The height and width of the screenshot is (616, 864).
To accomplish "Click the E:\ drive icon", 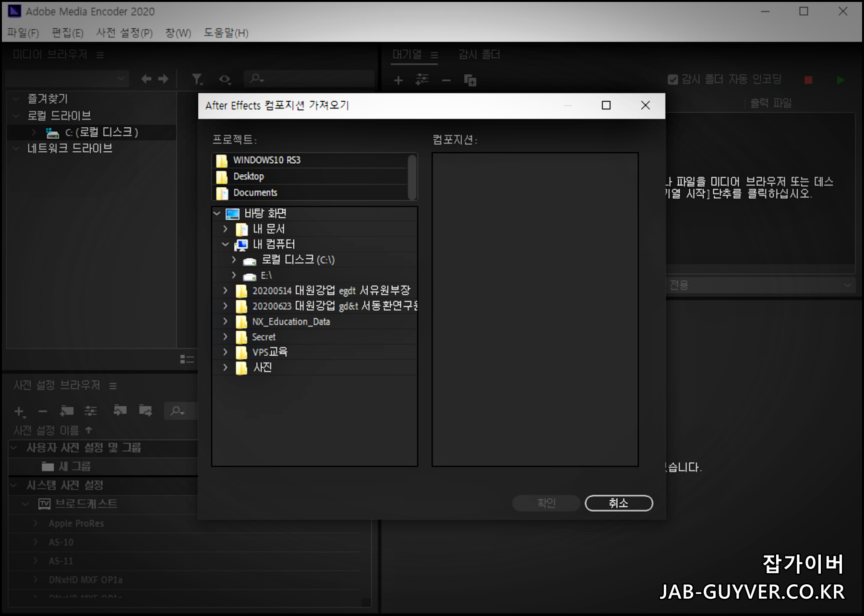I will tap(250, 276).
